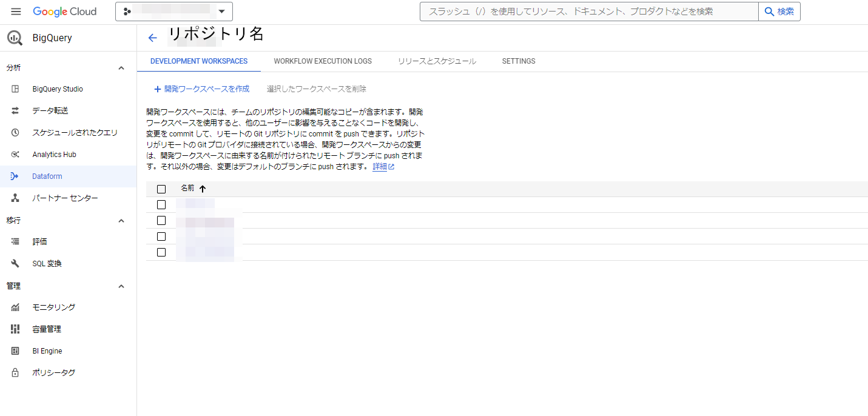Collapse the 管理 sidebar section
Screen dimensions: 868x416
pos(121,285)
